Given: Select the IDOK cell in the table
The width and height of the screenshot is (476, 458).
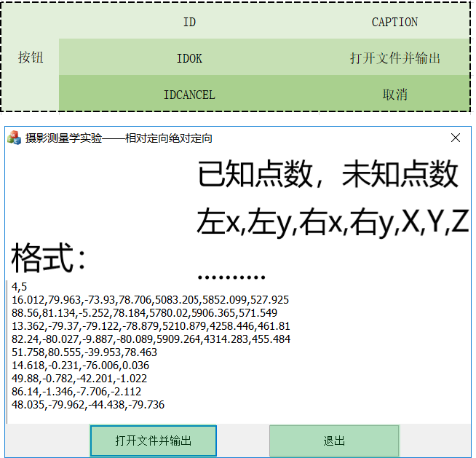Looking at the screenshot, I should coord(189,58).
